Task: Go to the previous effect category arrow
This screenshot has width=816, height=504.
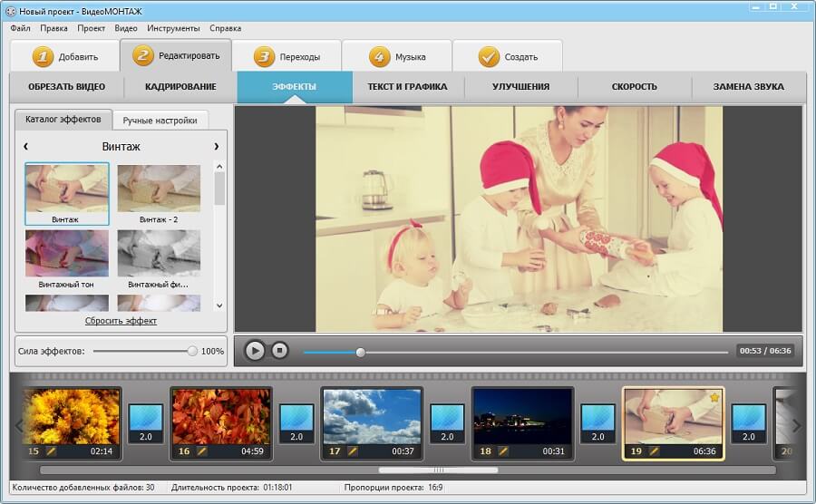Action: [25, 146]
